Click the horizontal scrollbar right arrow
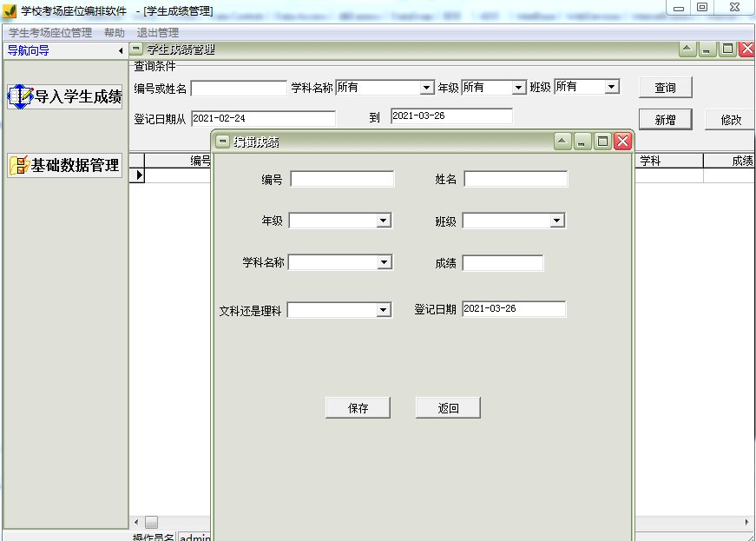Viewport: 756px width, 541px height. [746, 522]
